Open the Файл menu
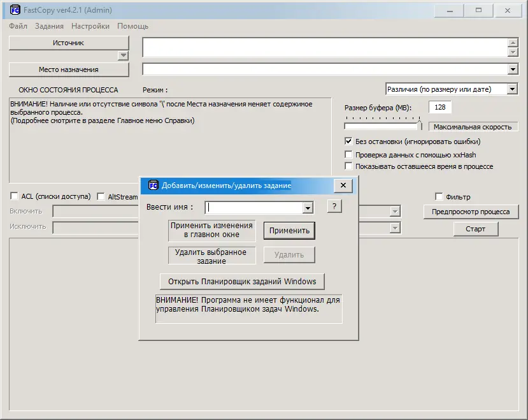The image size is (528, 420). point(18,26)
